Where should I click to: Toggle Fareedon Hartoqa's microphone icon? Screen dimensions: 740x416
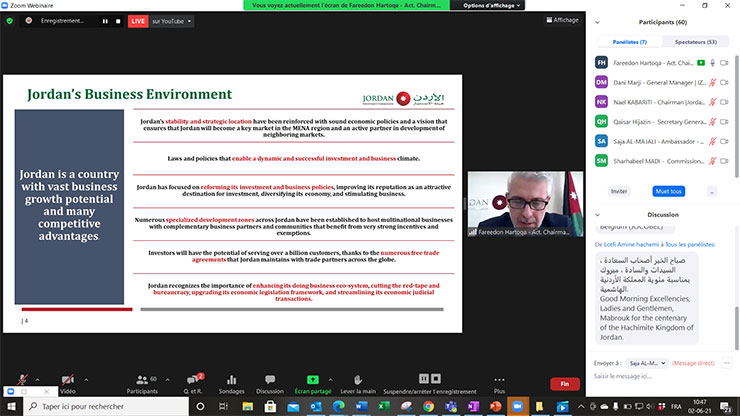point(713,63)
